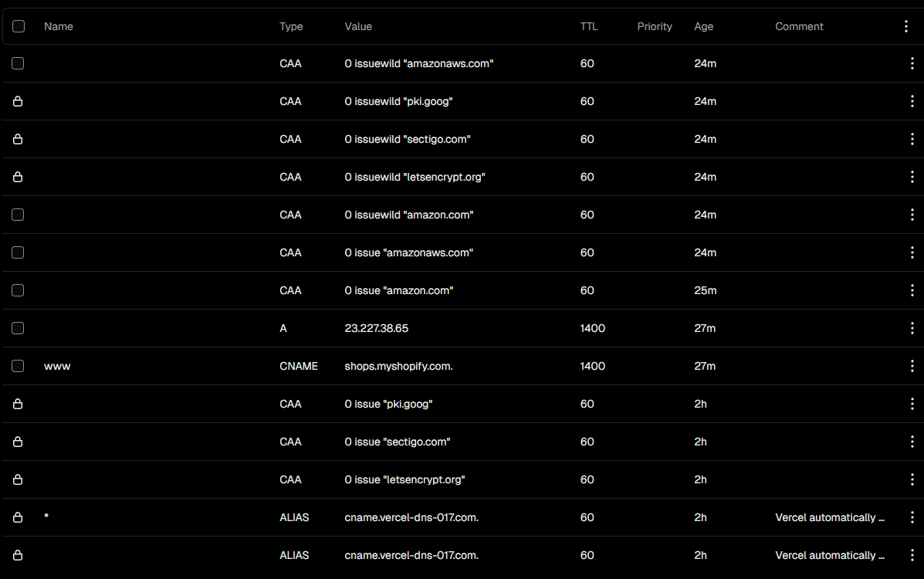Toggle the select-all checkbox in the table header
This screenshot has height=579, width=924.
19,26
